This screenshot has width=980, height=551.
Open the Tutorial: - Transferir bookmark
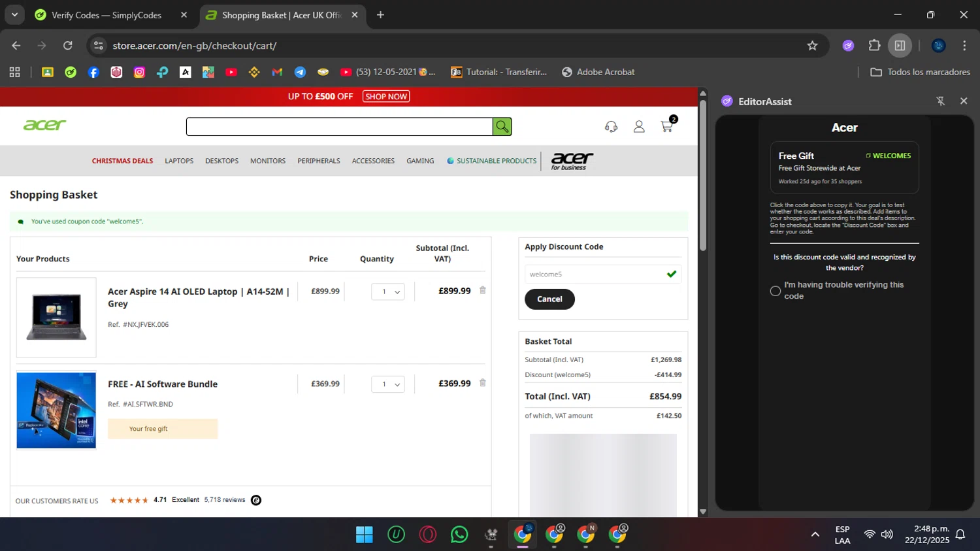pos(498,72)
